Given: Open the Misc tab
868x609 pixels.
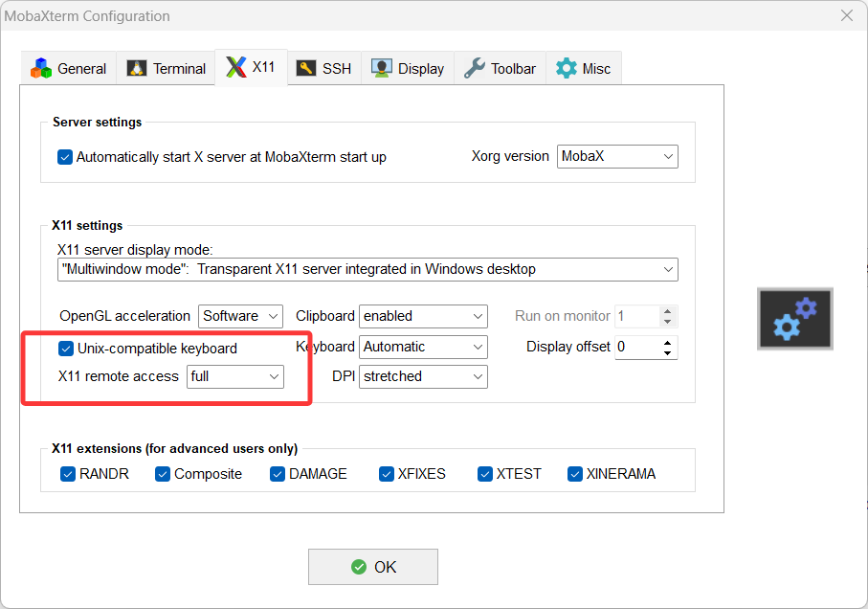Looking at the screenshot, I should tap(584, 68).
